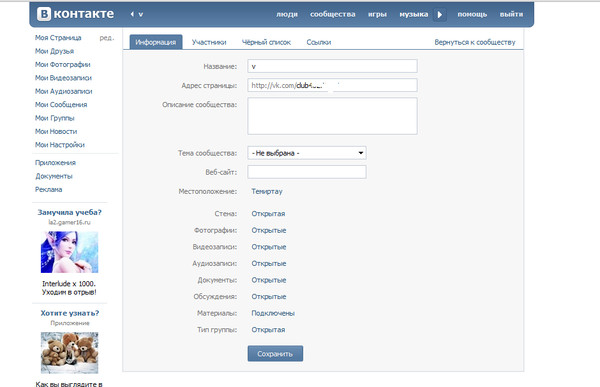Click the 'Адрес страницы' input field
This screenshot has height=387, width=600.
pyautogui.click(x=332, y=85)
